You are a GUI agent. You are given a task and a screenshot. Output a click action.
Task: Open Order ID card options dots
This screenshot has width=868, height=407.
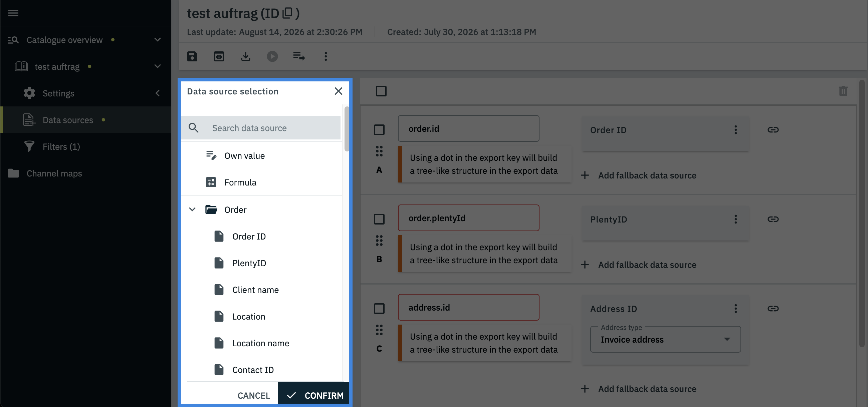[x=735, y=130]
